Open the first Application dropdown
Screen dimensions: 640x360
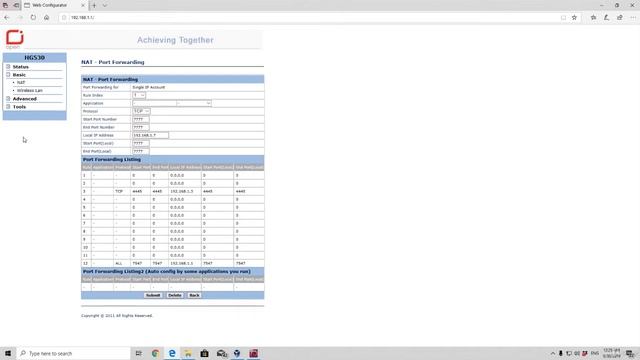point(154,103)
